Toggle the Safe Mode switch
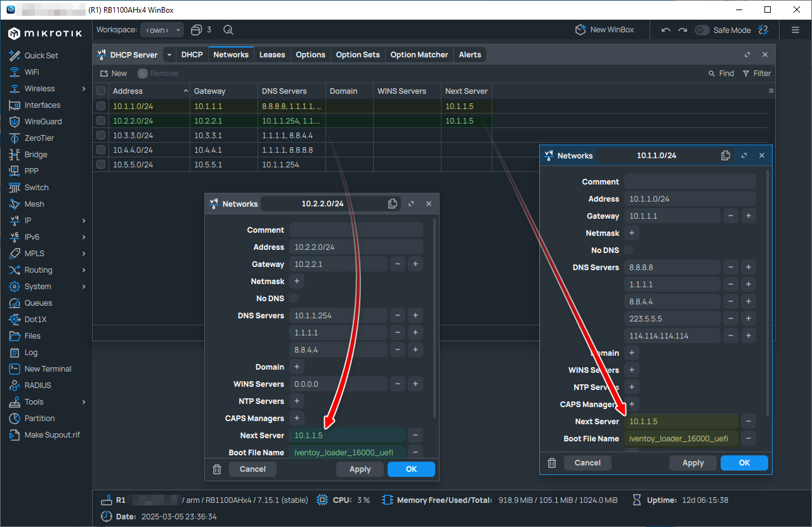The image size is (812, 527). tap(702, 30)
